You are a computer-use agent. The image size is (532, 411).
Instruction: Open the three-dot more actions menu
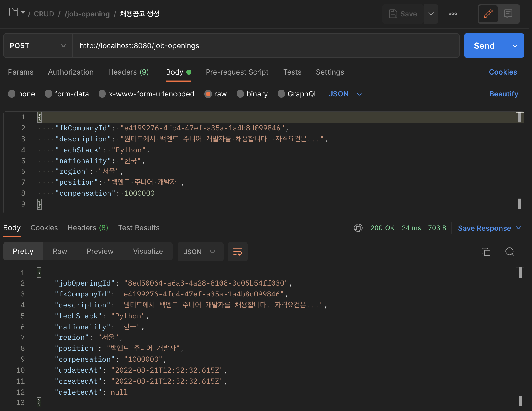click(453, 14)
